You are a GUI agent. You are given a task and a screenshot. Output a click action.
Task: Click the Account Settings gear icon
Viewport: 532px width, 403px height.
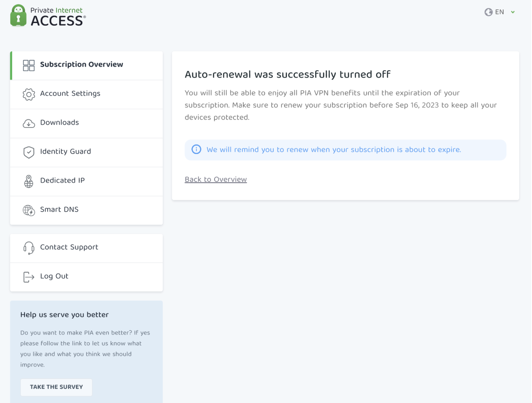pos(29,95)
